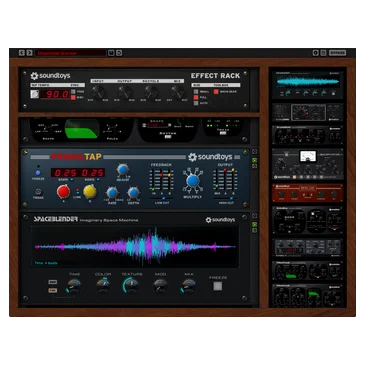Viewport: 365px width, 365px height.
Task: Click the Feedback B yellow fader
Action: pos(169,175)
